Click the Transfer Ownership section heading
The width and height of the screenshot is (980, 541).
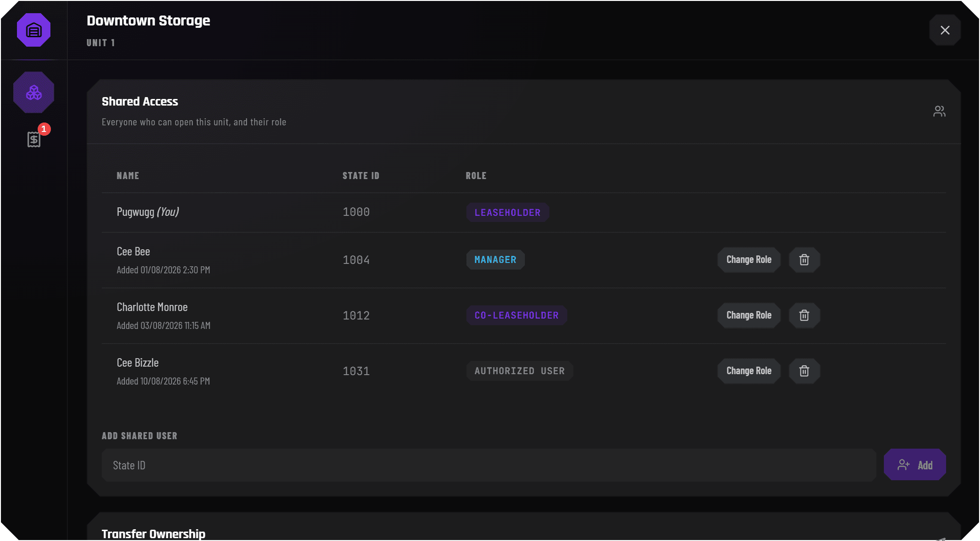(154, 534)
